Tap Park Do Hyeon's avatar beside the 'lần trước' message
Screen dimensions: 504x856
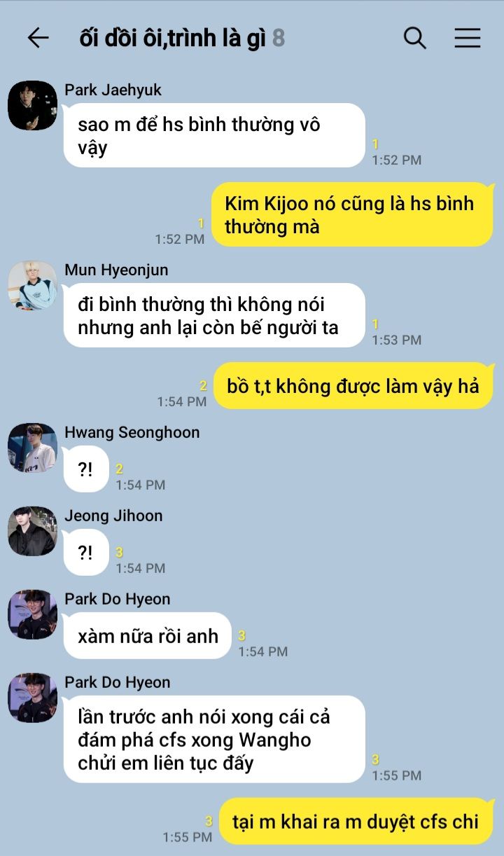tap(32, 698)
